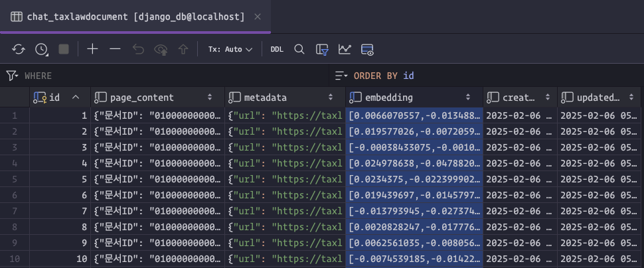Revert changes with undo arrow icon
The width and height of the screenshot is (644, 268).
pos(138,49)
